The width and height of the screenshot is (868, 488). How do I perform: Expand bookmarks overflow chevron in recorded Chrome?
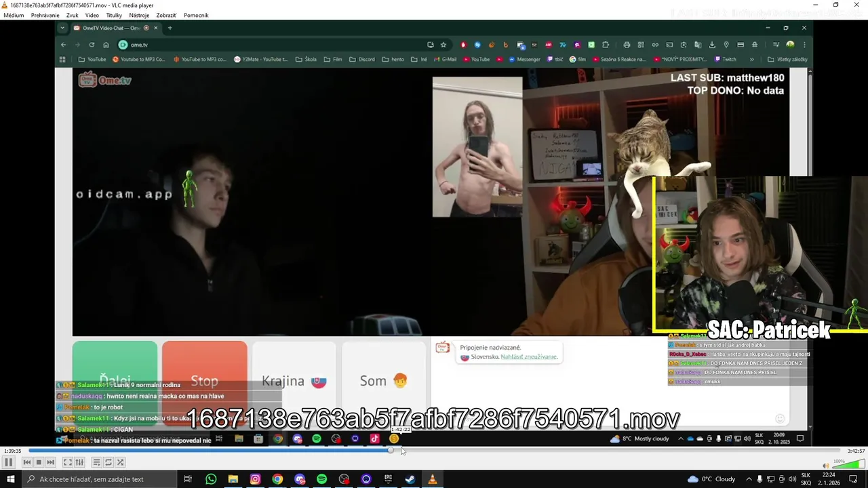(751, 59)
